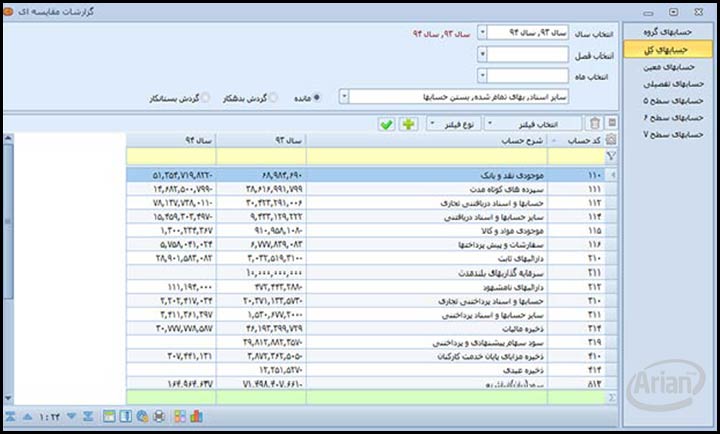Switch to حسابهای سطح ۷ in the sidebar
This screenshot has height=434, width=720.
point(668,135)
